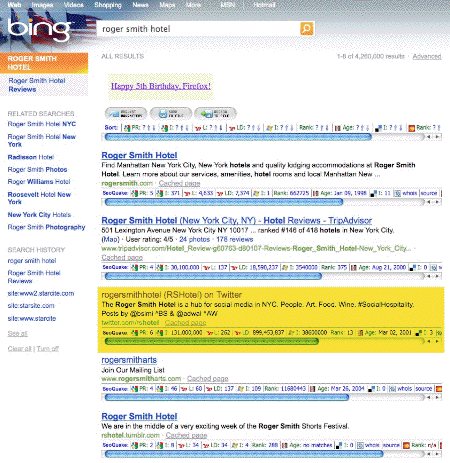The width and height of the screenshot is (450, 463).
Task: Click right scroll arrow in the highlighted Twitter result
Action: click(x=437, y=341)
